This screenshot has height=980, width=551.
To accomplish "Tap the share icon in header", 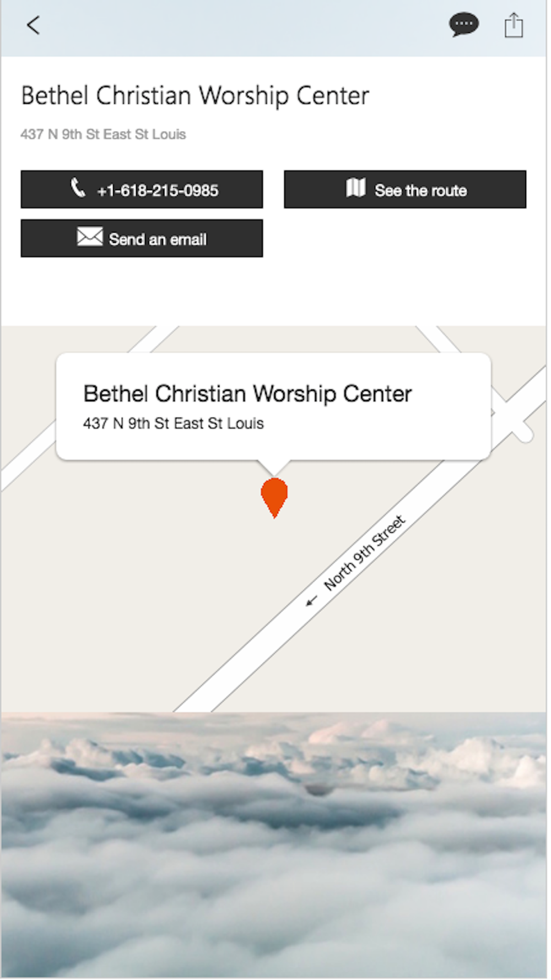I will [514, 25].
